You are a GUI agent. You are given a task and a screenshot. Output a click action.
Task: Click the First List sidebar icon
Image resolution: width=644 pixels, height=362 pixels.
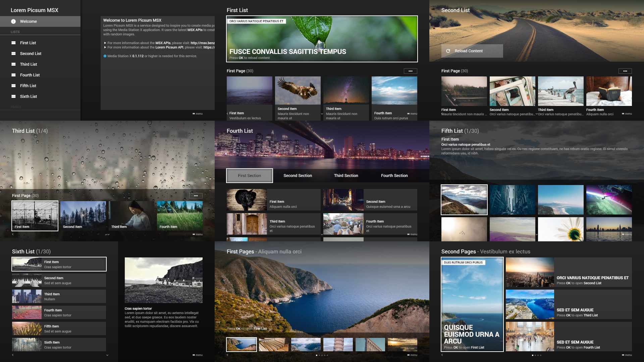pyautogui.click(x=13, y=43)
